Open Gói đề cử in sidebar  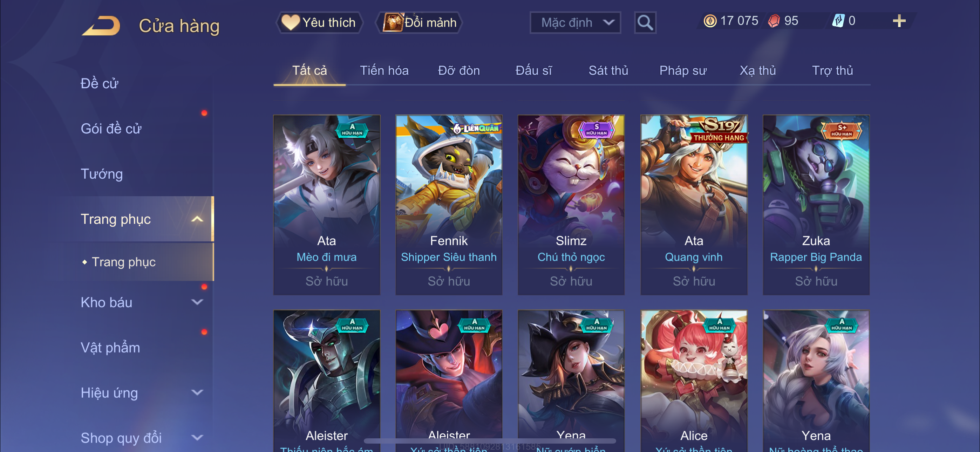pyautogui.click(x=111, y=129)
